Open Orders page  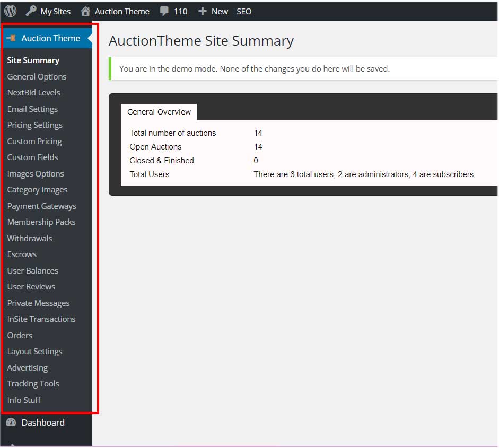pyautogui.click(x=20, y=336)
